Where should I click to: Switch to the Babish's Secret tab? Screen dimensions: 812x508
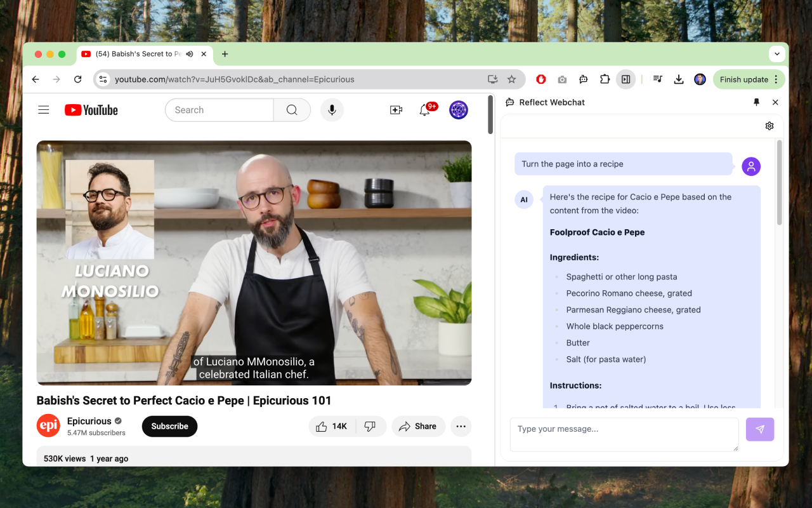(x=136, y=54)
